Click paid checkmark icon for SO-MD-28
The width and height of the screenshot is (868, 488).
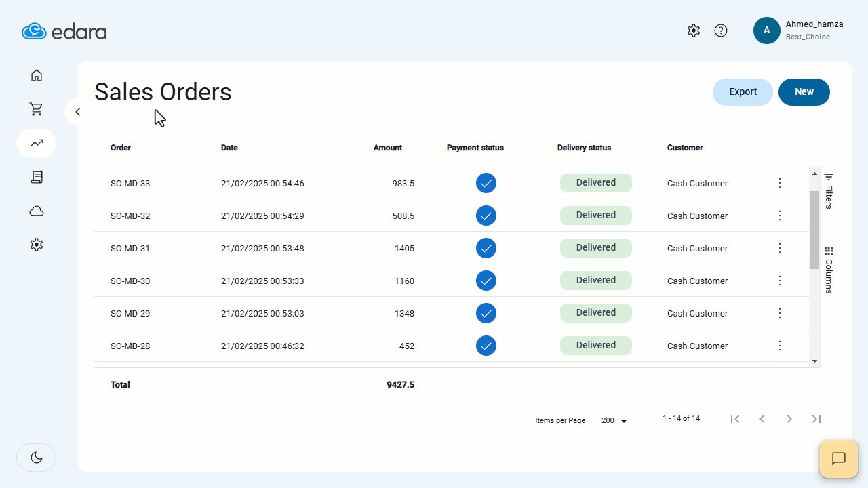486,346
